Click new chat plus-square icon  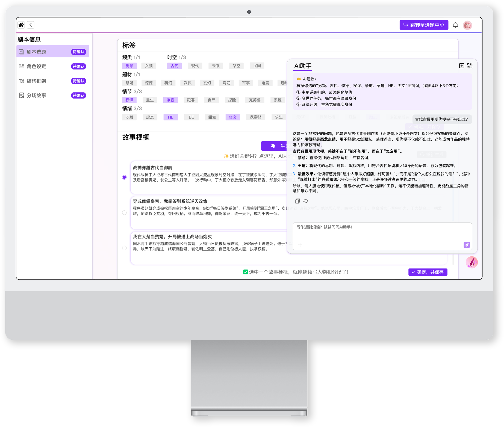coord(462,66)
